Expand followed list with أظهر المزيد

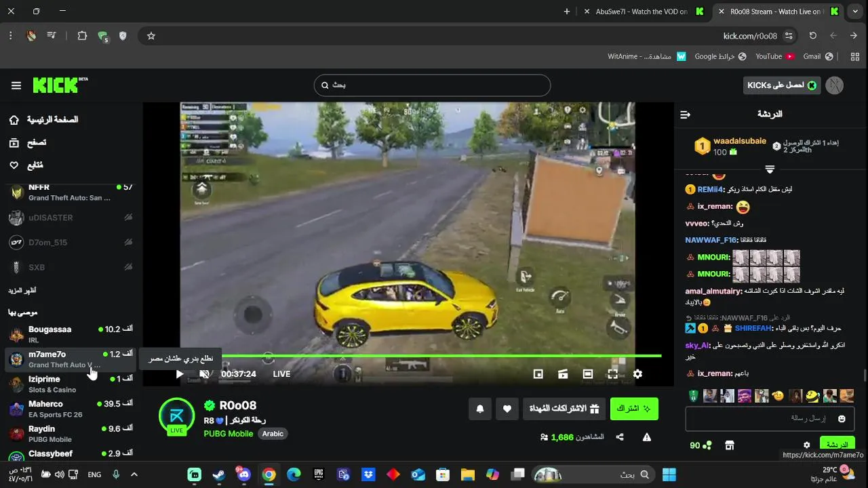(x=22, y=290)
